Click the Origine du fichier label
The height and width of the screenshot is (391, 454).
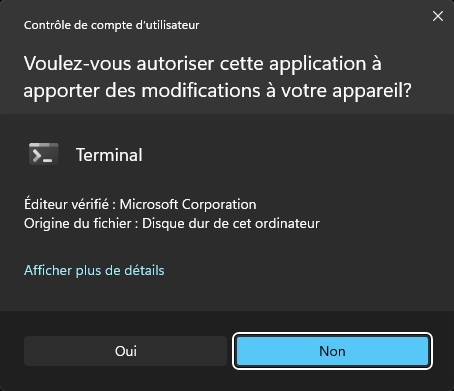tap(78, 223)
